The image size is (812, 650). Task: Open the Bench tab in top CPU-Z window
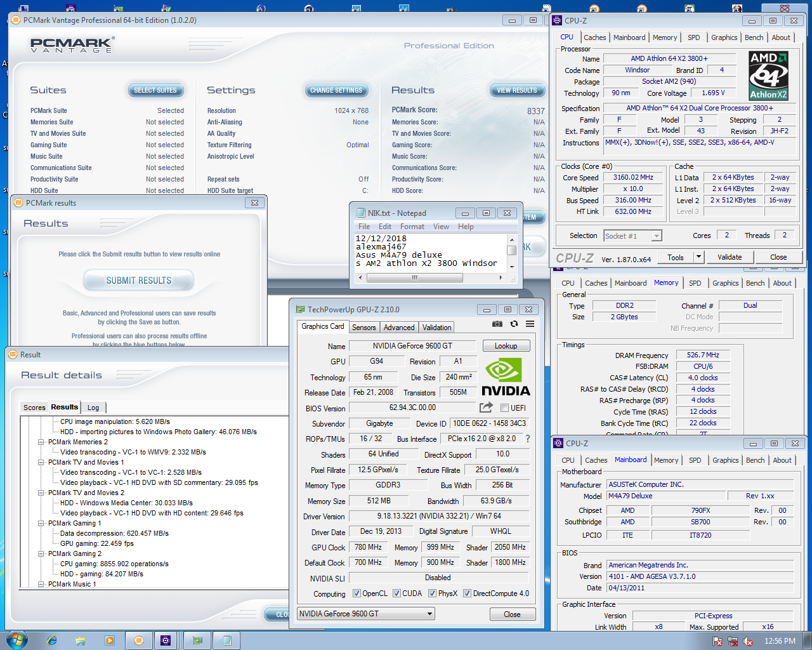click(754, 37)
